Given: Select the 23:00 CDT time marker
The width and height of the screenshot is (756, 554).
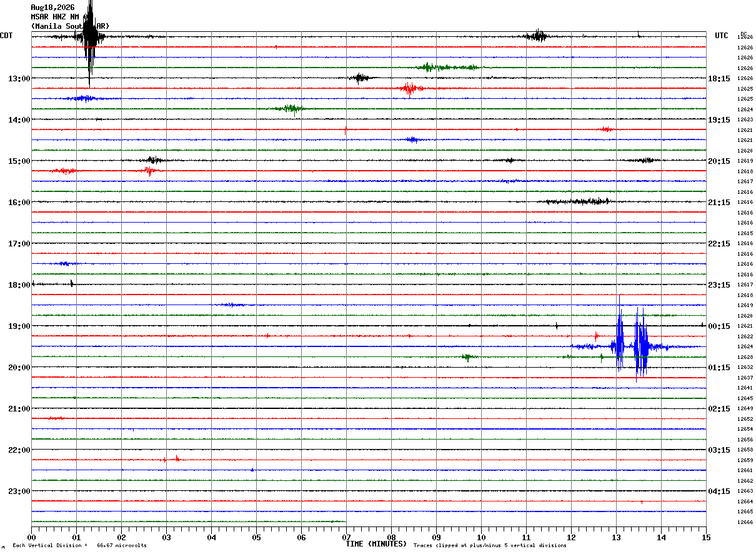Looking at the screenshot, I should tap(19, 491).
